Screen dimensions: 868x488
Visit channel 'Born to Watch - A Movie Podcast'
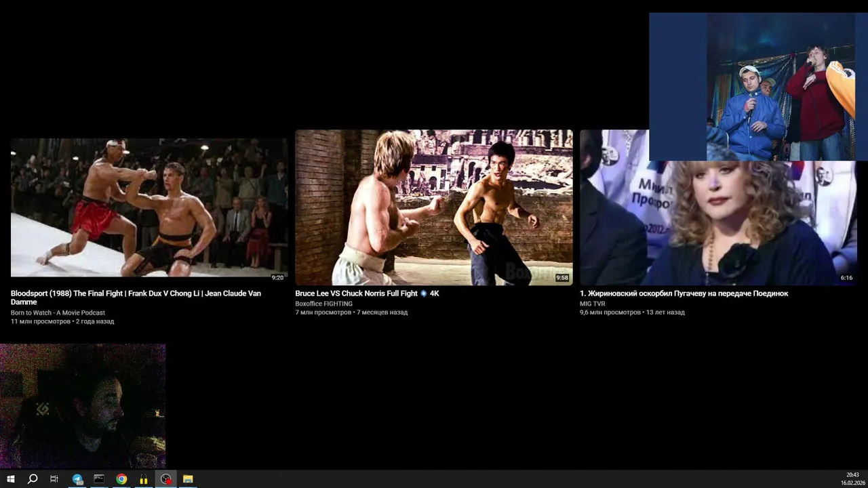pyautogui.click(x=58, y=313)
